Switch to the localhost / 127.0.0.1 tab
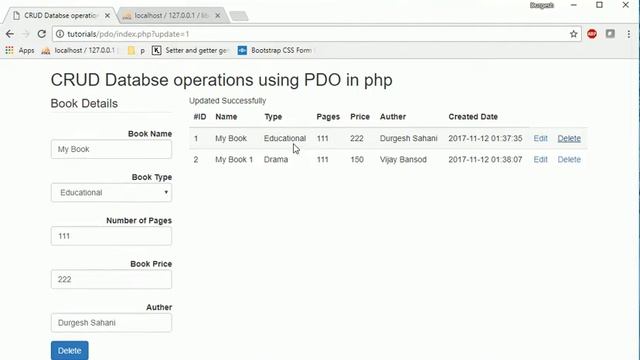 171,16
